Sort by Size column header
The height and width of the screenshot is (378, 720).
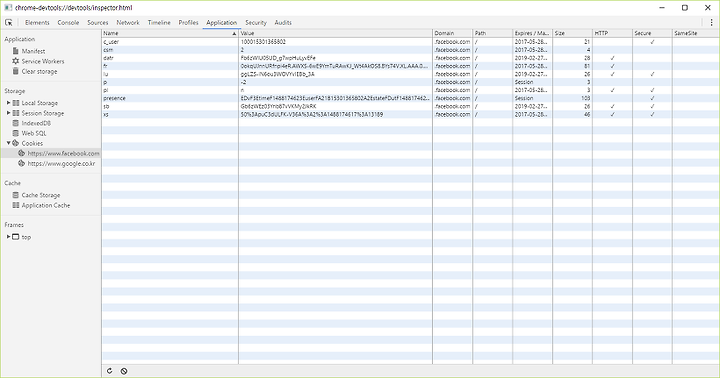click(572, 33)
